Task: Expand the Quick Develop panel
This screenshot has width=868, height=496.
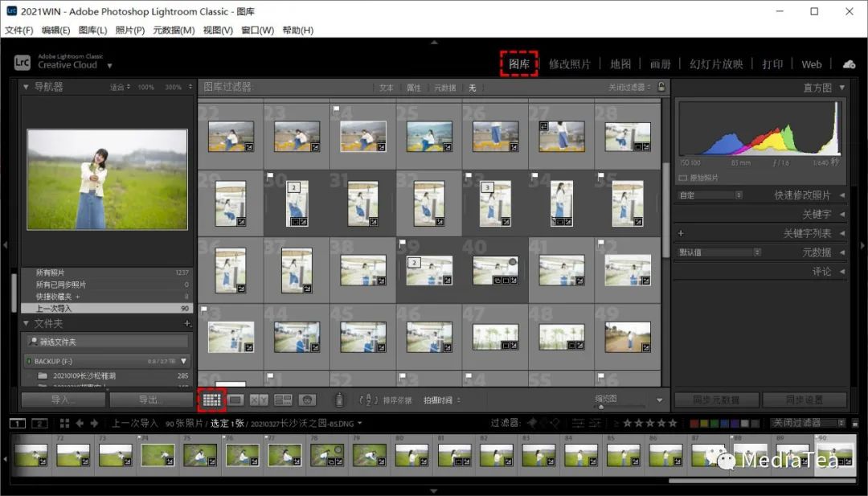Action: tap(842, 195)
